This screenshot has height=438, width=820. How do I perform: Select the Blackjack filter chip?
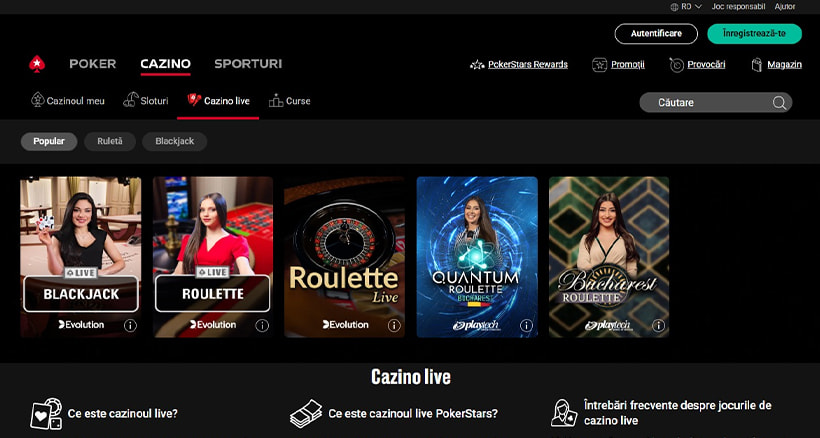[x=175, y=141]
